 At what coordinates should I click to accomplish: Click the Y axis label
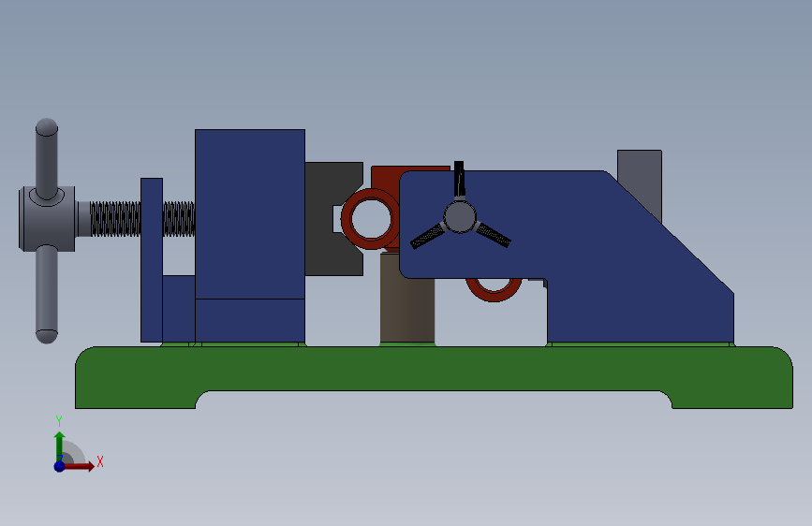[x=59, y=420]
